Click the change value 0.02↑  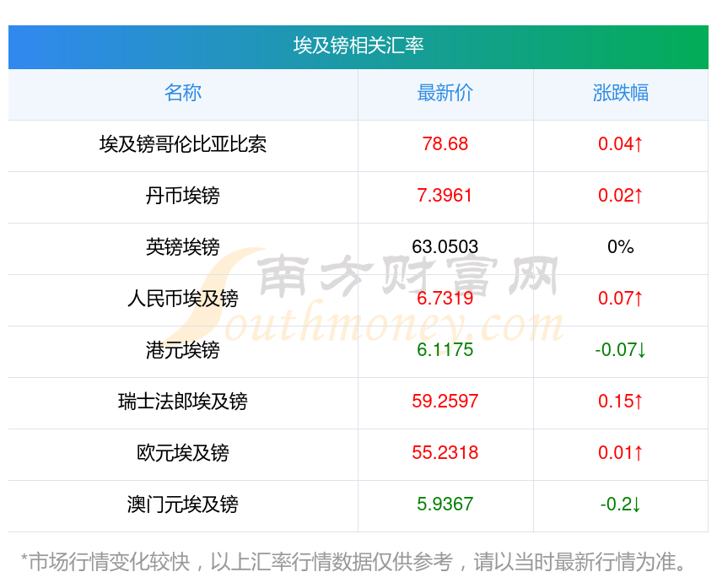tap(621, 196)
